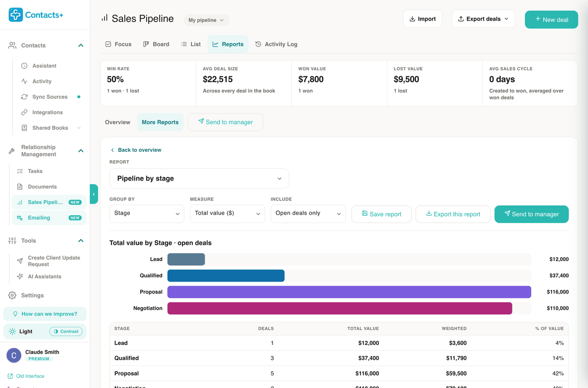Click the Integrations link icon
Screen dimensions: 588x388
click(24, 112)
